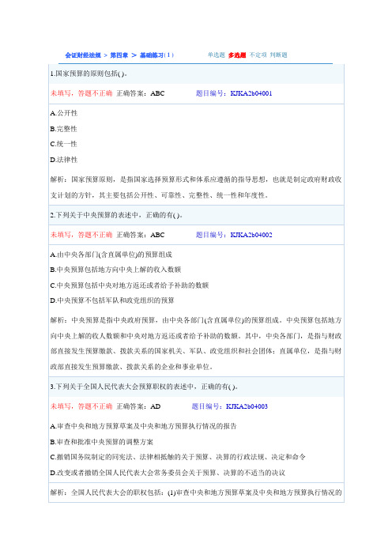The height and width of the screenshot is (555, 392).
Task: Switch to the 多选题 tab
Action: pos(237,55)
